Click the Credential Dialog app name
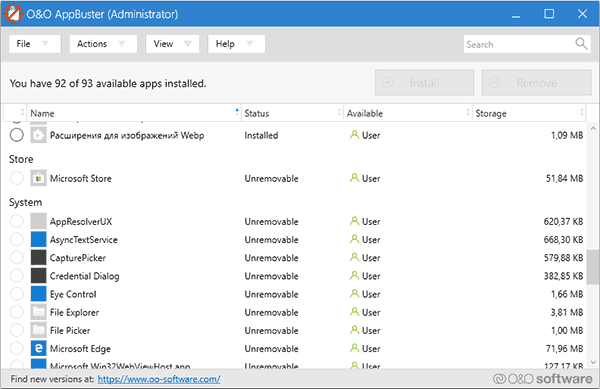 click(x=85, y=276)
